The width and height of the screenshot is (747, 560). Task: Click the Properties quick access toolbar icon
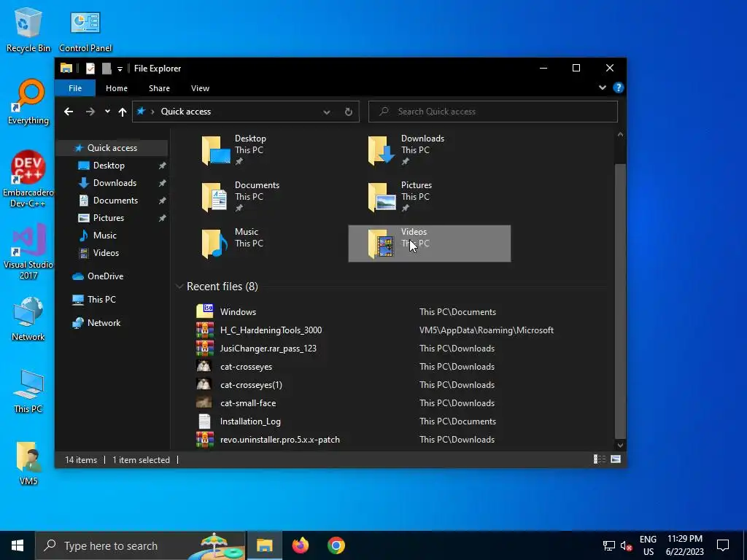90,69
